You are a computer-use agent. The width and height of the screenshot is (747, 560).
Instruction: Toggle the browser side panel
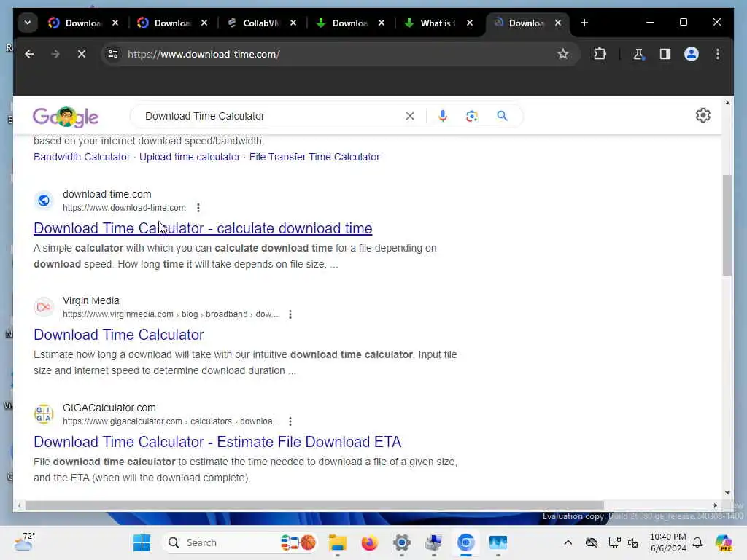click(x=665, y=54)
